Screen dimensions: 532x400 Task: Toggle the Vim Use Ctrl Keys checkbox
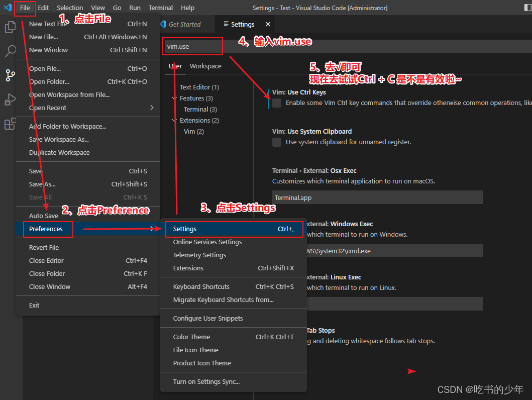point(277,103)
